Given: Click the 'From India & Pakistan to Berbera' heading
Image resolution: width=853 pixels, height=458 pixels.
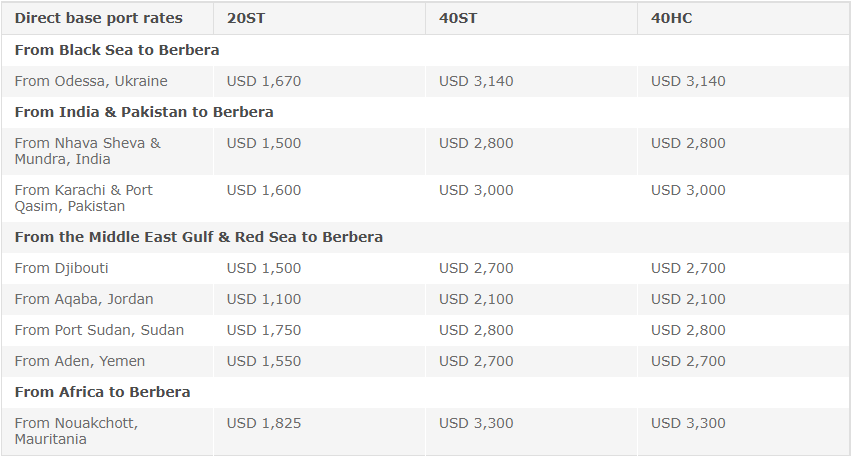Looking at the screenshot, I should coord(144,112).
